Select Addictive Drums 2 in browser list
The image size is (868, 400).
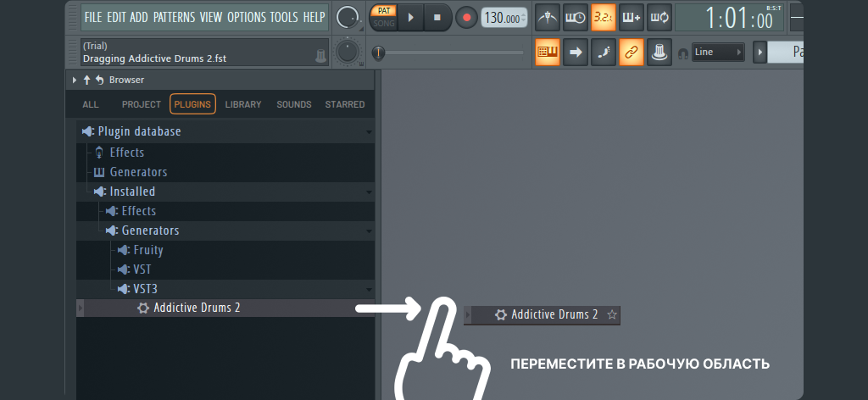[x=225, y=308]
